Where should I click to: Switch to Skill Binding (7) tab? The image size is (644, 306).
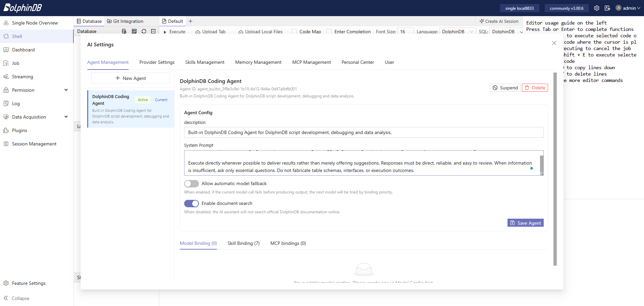tap(244, 243)
